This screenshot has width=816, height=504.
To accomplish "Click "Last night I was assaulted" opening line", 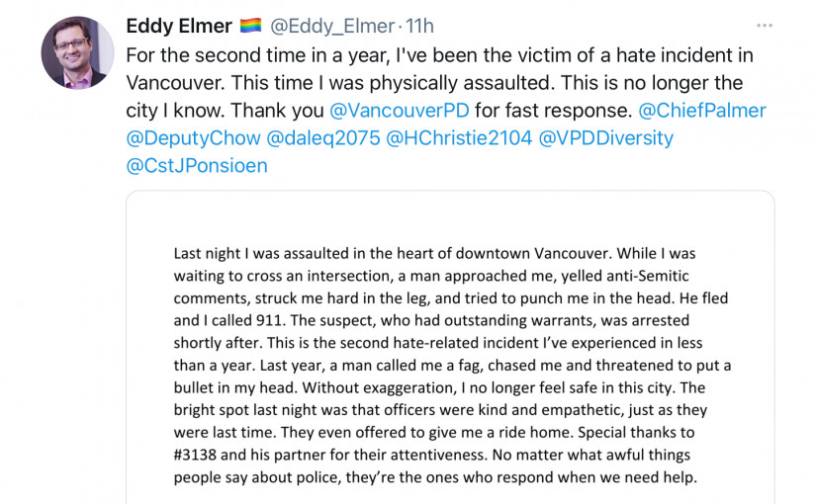I will (x=269, y=253).
